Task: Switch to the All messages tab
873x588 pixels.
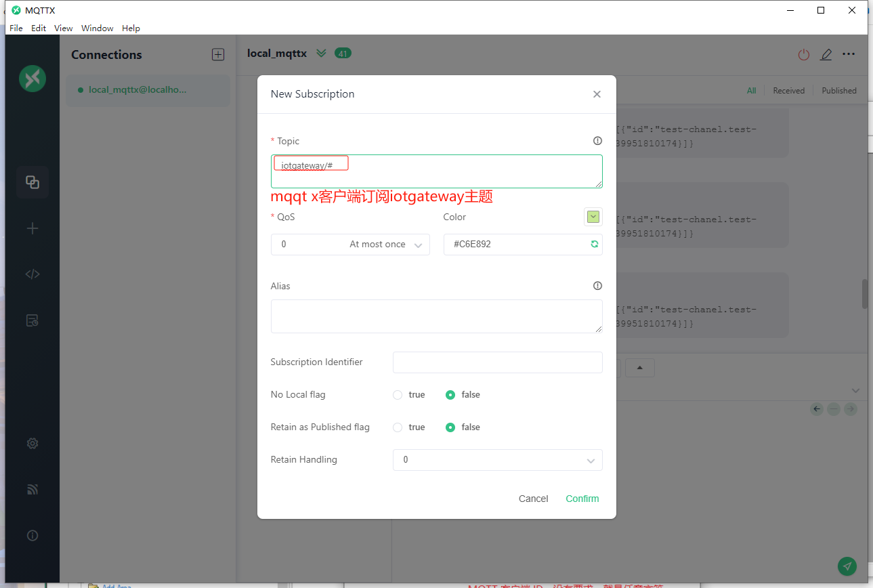Action: (752, 91)
